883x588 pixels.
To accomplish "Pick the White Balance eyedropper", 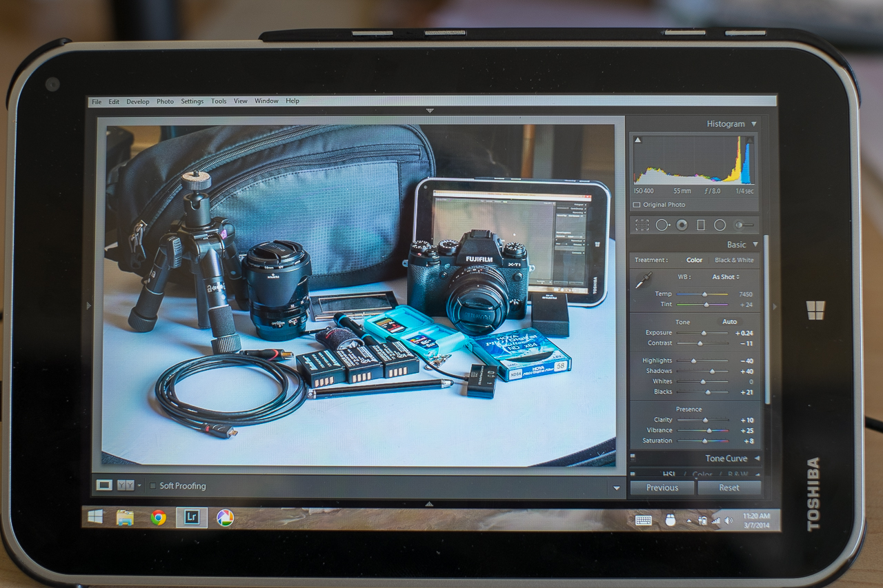I will tap(642, 280).
